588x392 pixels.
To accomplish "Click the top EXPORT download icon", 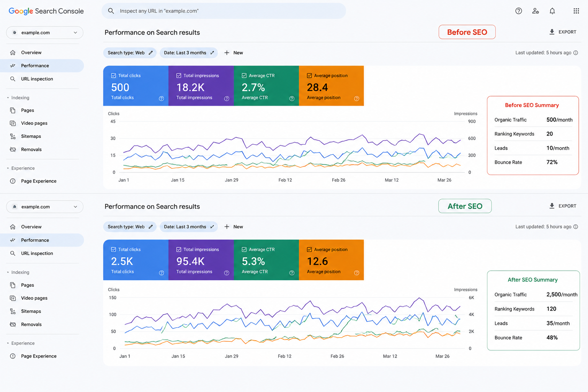I will [x=552, y=32].
